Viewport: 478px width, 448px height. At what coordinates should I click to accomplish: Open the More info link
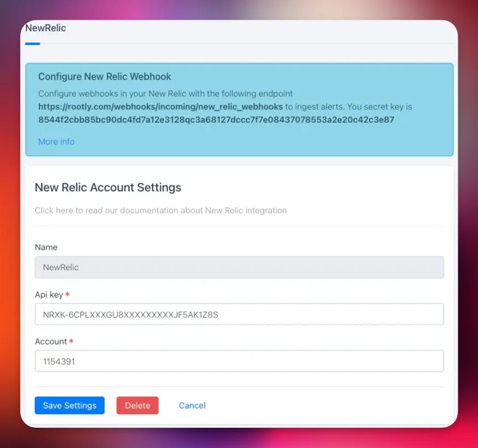pos(56,141)
